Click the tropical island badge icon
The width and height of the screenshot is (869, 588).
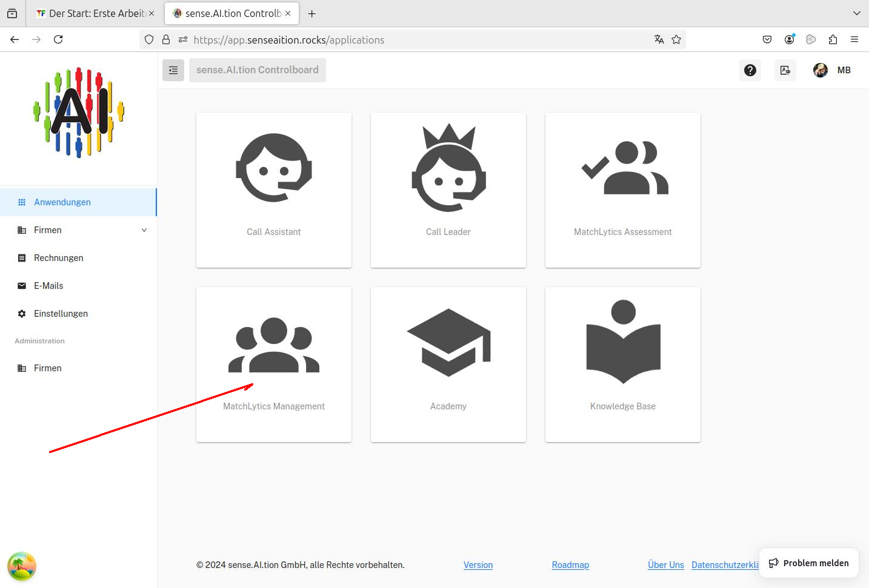coord(22,566)
